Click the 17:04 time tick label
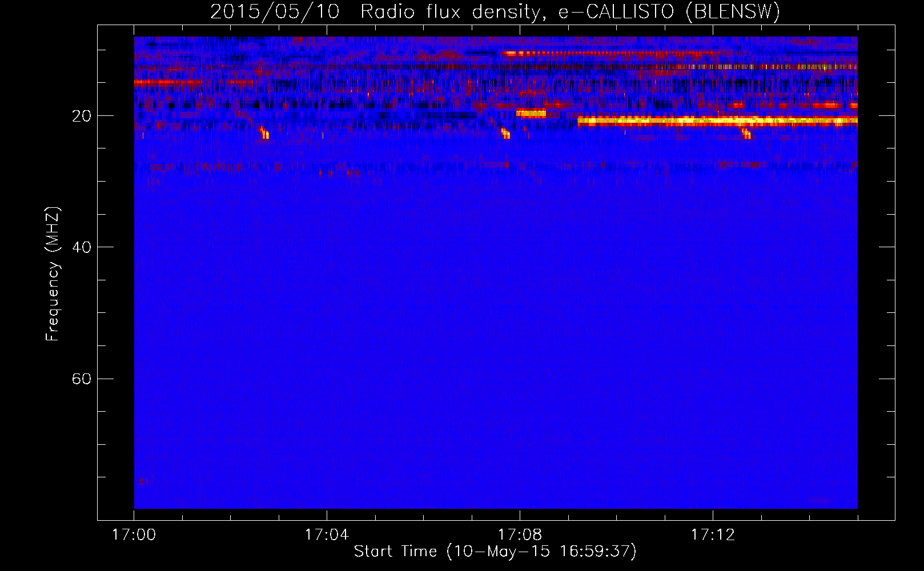The width and height of the screenshot is (924, 571). pyautogui.click(x=327, y=534)
